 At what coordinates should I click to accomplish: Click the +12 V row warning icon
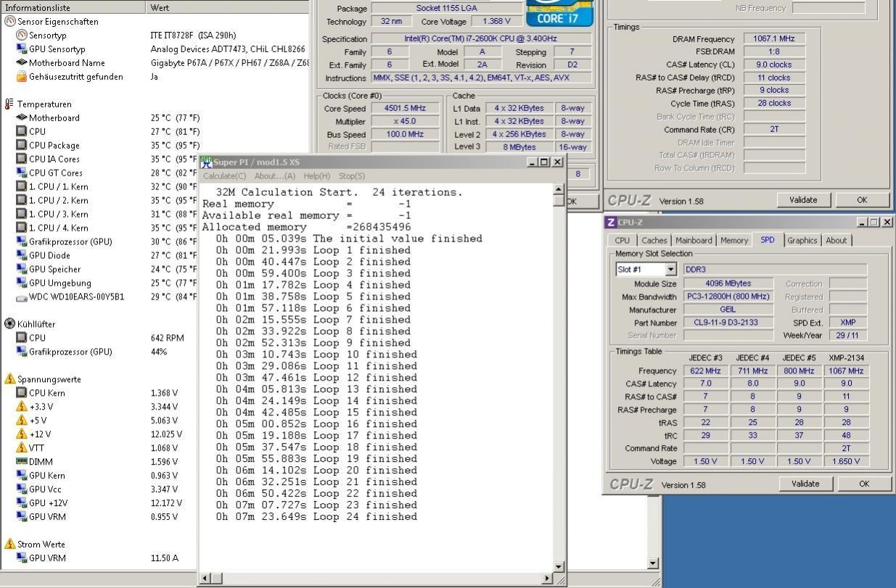point(22,434)
